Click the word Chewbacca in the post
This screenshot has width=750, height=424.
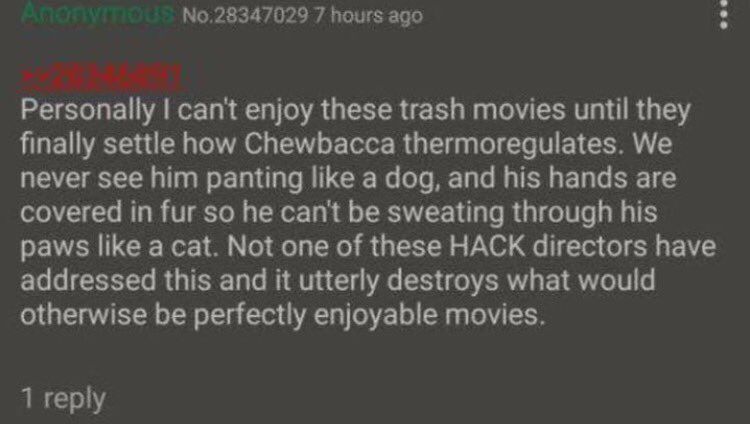coord(320,144)
